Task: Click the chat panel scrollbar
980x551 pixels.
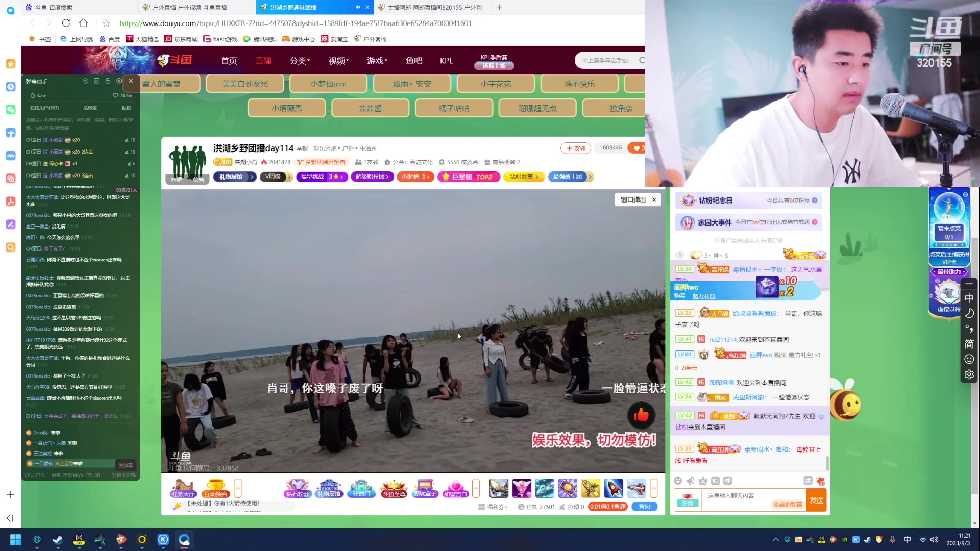Action: click(x=827, y=463)
